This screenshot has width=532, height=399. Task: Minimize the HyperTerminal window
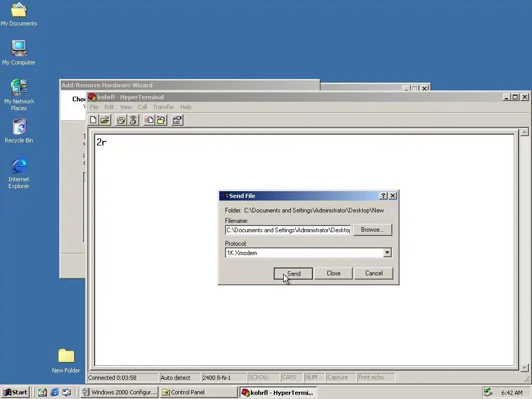(507, 97)
